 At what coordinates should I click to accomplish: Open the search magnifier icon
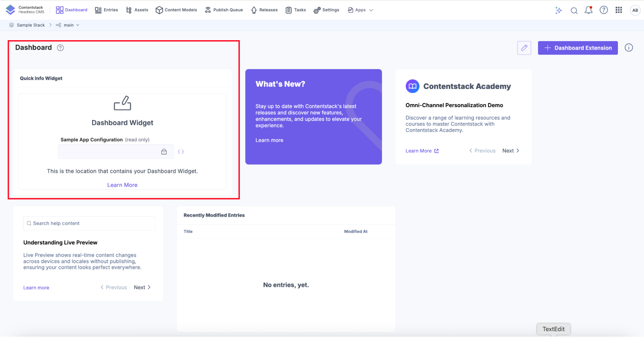[574, 11]
